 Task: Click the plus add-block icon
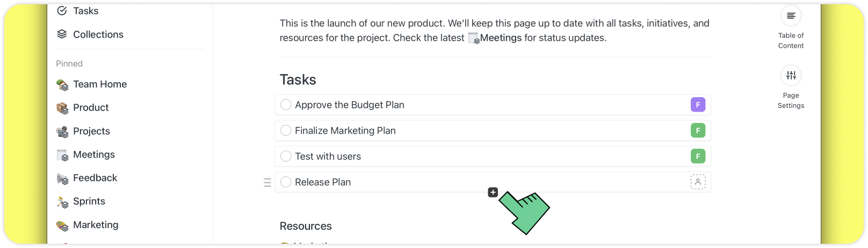[x=493, y=192]
